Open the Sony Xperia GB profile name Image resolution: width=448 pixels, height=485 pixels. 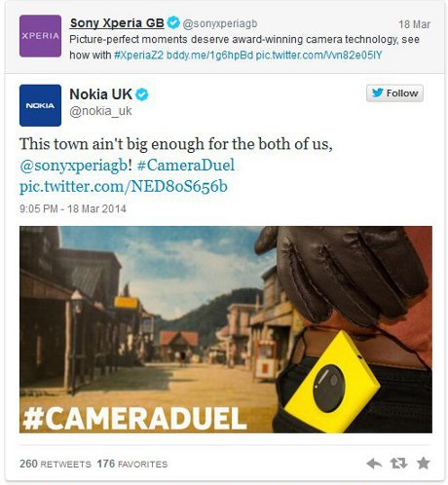click(x=117, y=23)
